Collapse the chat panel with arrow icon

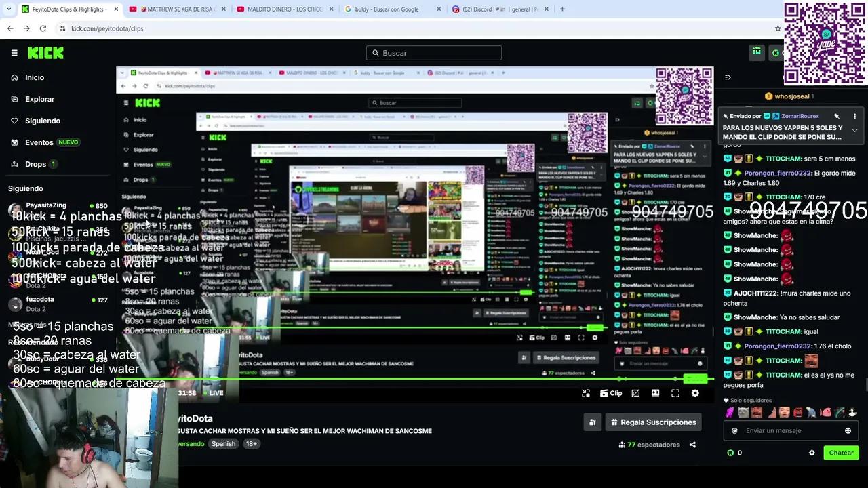pos(728,77)
